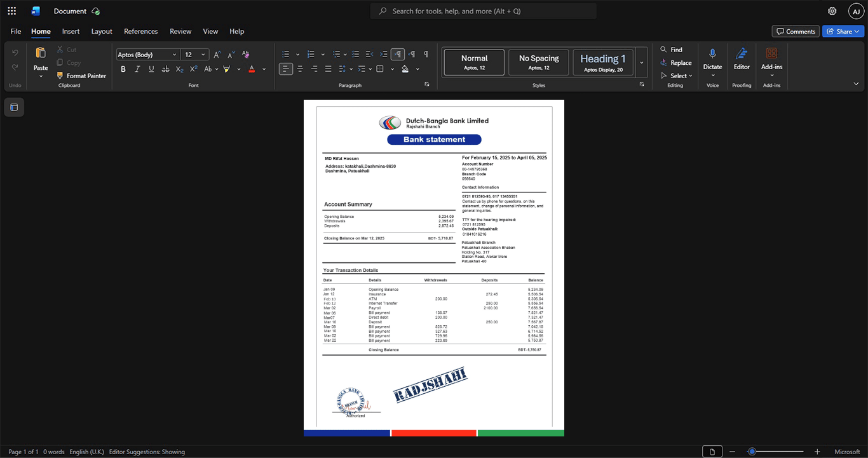Switch to the References tab
The width and height of the screenshot is (868, 458).
141,31
